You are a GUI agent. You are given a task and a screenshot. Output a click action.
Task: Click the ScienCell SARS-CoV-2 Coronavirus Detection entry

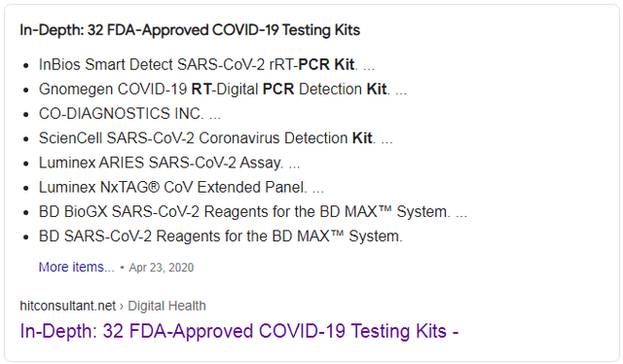click(216, 138)
